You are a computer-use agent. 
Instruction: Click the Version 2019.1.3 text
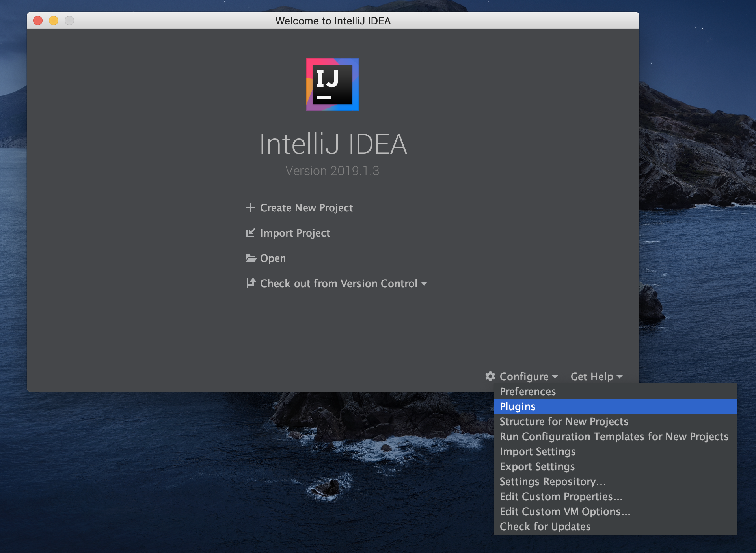coord(332,171)
